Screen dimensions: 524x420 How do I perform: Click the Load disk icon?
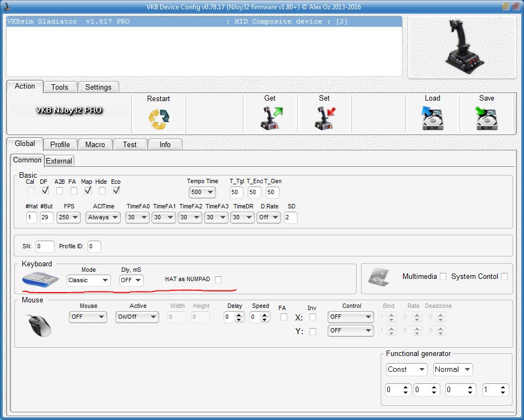pyautogui.click(x=432, y=118)
